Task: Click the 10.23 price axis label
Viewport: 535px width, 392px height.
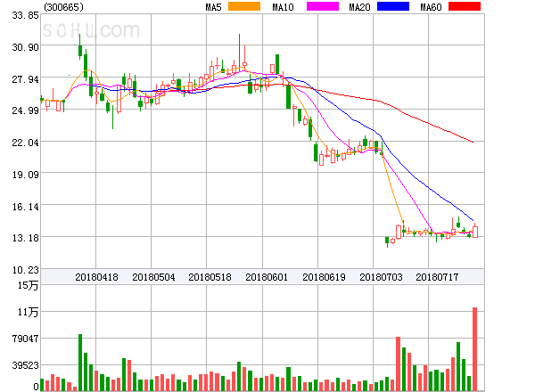Action: [x=25, y=270]
